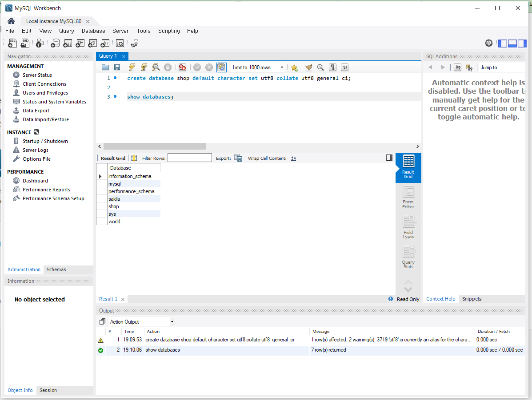Open the File menu

tap(9, 31)
